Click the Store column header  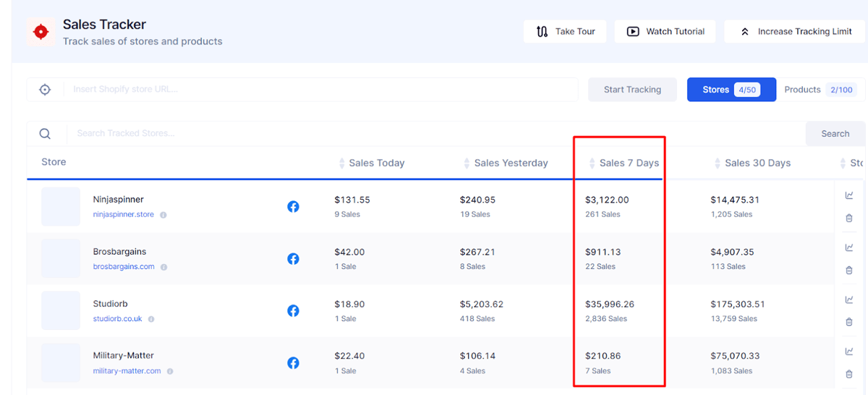[x=54, y=162]
